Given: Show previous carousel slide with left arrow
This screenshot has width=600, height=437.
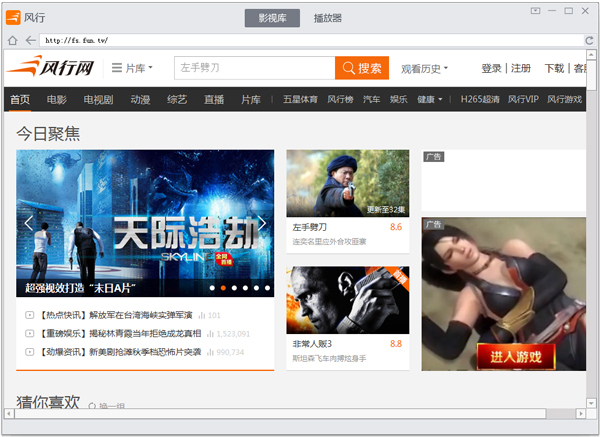Looking at the screenshot, I should [x=29, y=223].
